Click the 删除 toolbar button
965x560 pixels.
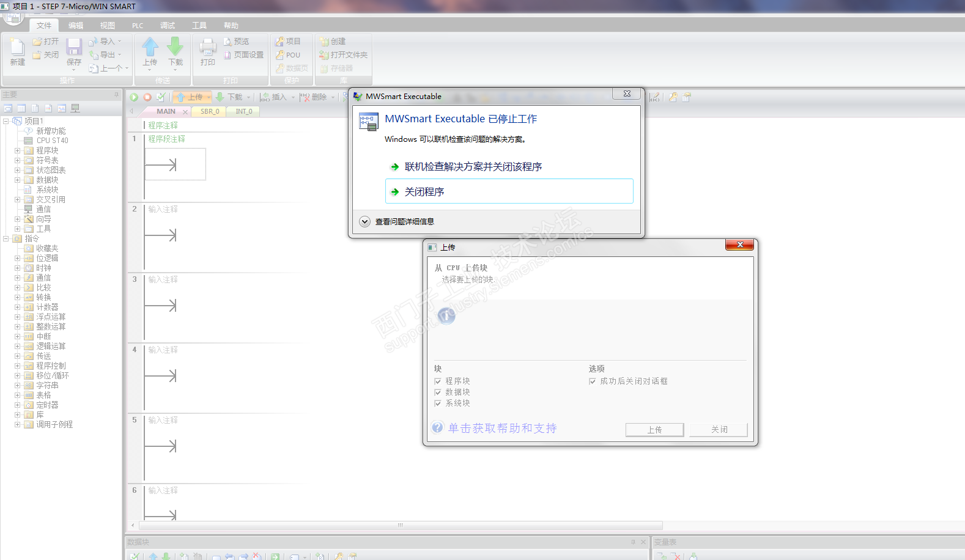pyautogui.click(x=313, y=97)
